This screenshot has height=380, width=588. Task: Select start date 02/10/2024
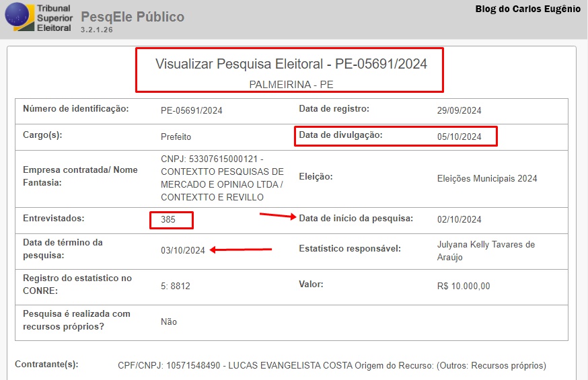pyautogui.click(x=459, y=220)
